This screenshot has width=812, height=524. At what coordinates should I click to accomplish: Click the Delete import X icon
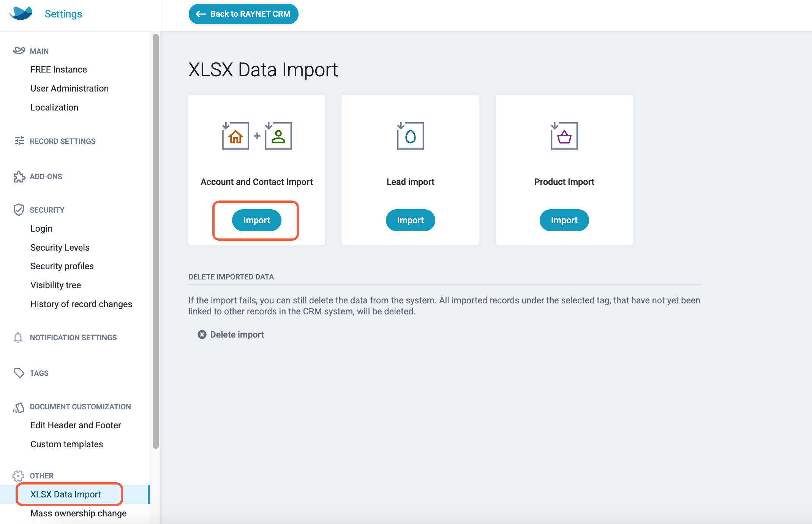(x=202, y=335)
